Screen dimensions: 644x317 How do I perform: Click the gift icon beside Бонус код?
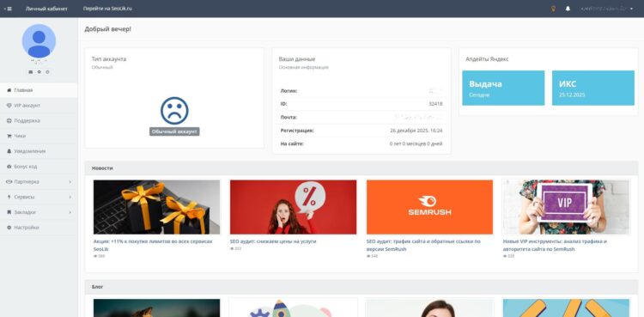[9, 167]
